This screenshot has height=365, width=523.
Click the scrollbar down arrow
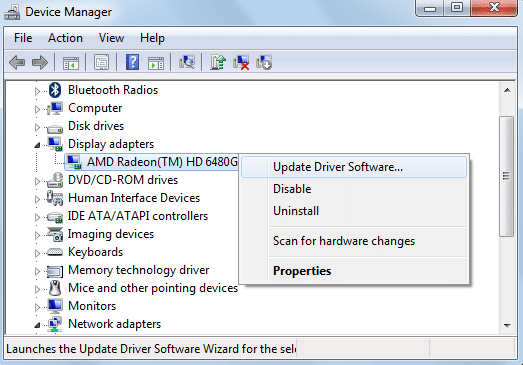coord(507,325)
